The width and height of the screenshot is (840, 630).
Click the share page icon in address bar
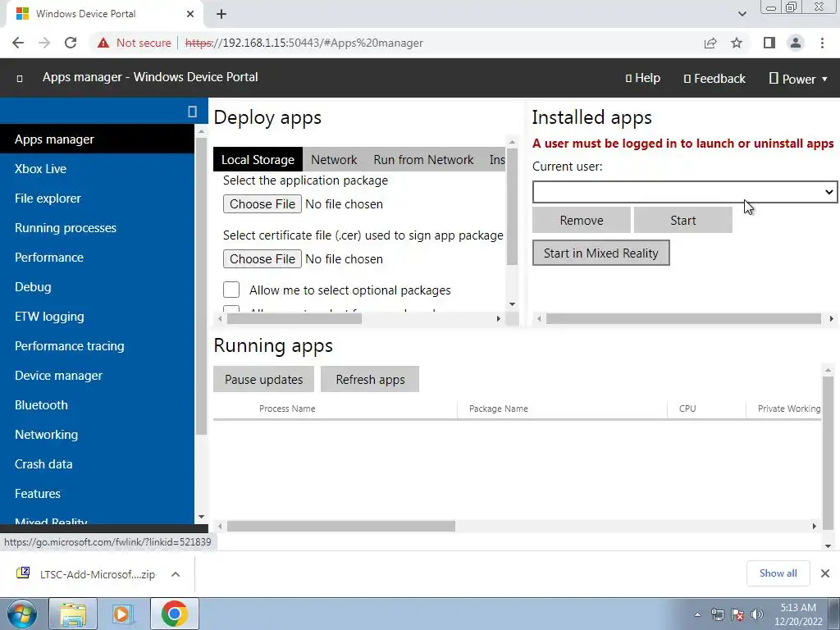[710, 43]
